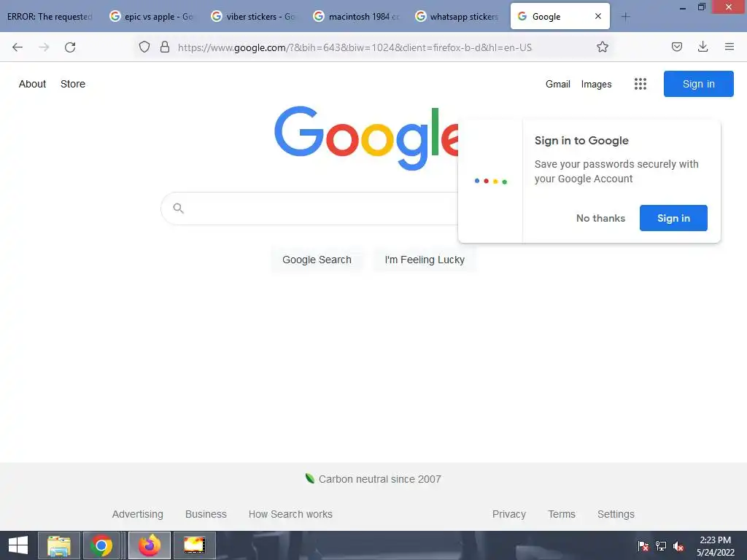Open the taskbar clock and date
The image size is (747, 560).
point(715,545)
